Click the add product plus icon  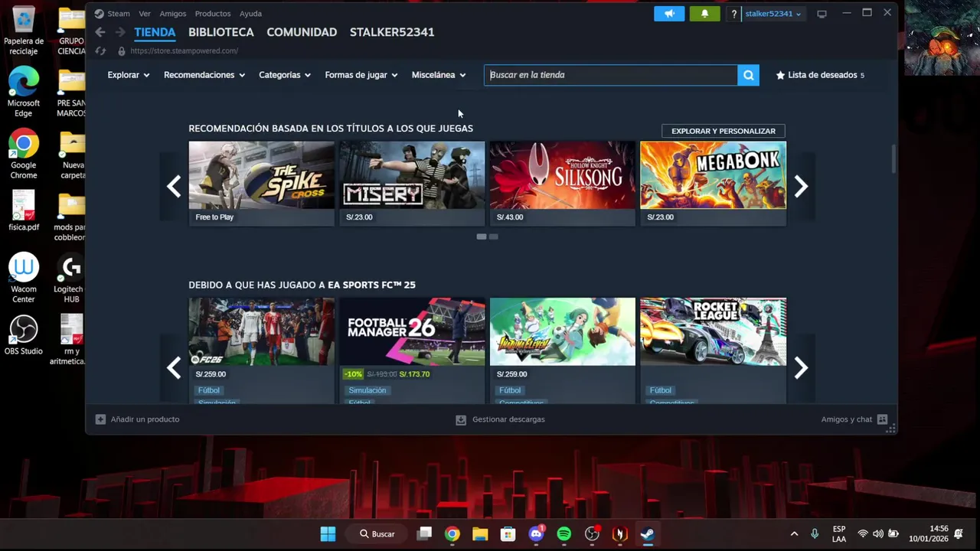pos(100,419)
